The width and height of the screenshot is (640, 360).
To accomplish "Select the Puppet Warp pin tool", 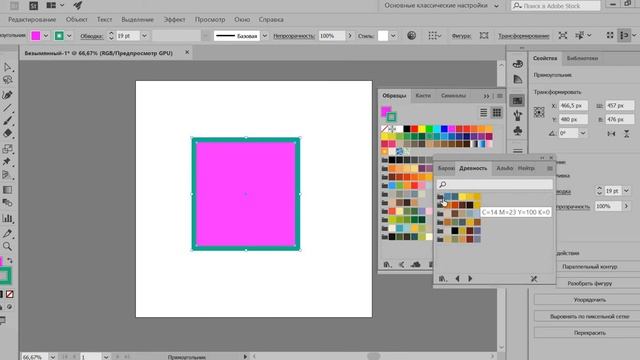I will [x=7, y=162].
